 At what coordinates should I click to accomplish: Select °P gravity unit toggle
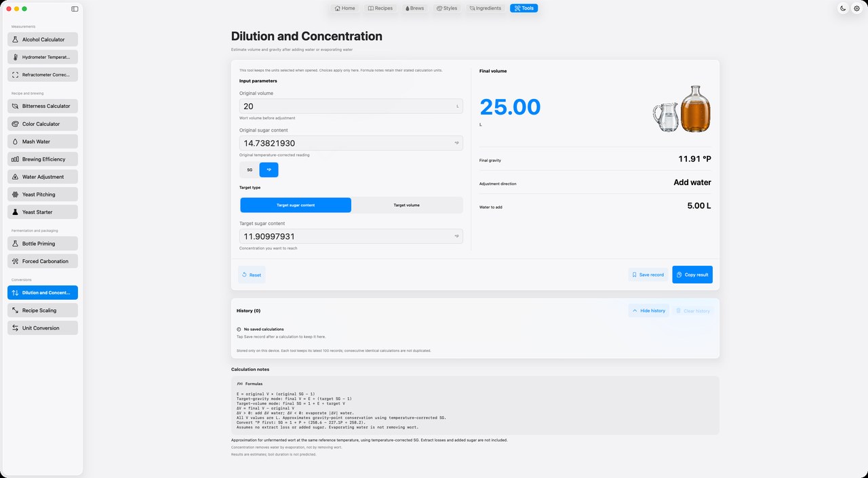coord(269,170)
